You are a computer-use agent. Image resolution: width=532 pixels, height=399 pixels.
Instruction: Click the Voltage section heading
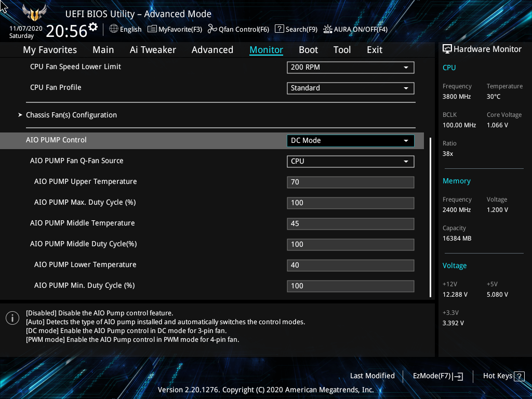pyautogui.click(x=454, y=265)
